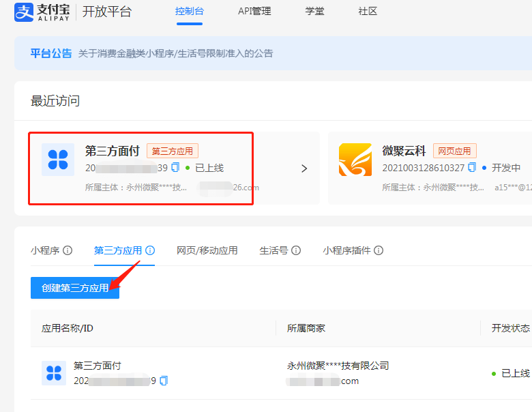Click the Alipay logo icon
The image size is (532, 412).
[24, 12]
